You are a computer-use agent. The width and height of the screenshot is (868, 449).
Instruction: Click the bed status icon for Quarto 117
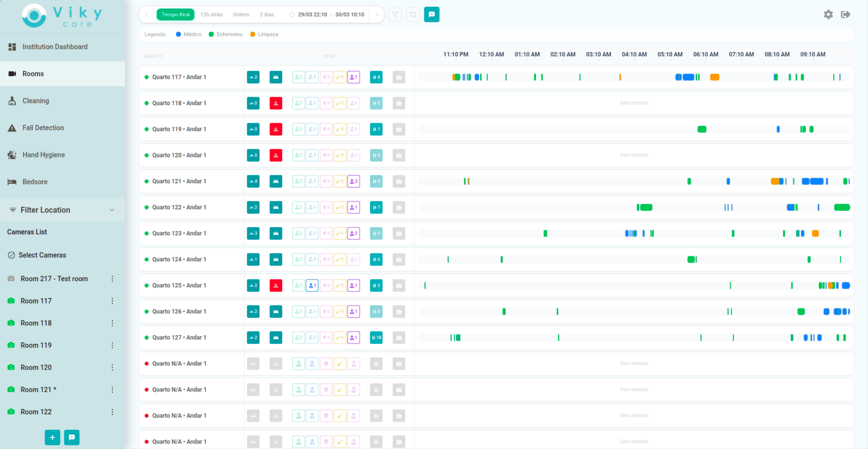[276, 77]
